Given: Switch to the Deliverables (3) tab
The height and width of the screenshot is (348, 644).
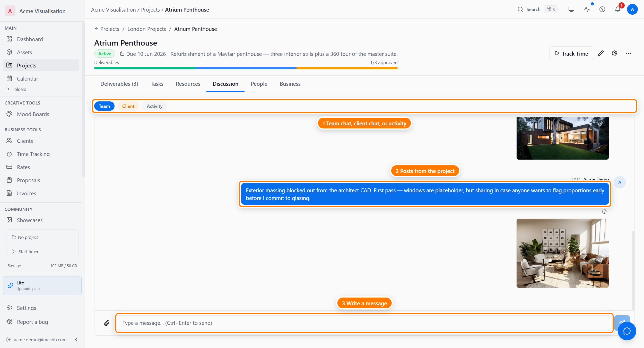Looking at the screenshot, I should 119,84.
